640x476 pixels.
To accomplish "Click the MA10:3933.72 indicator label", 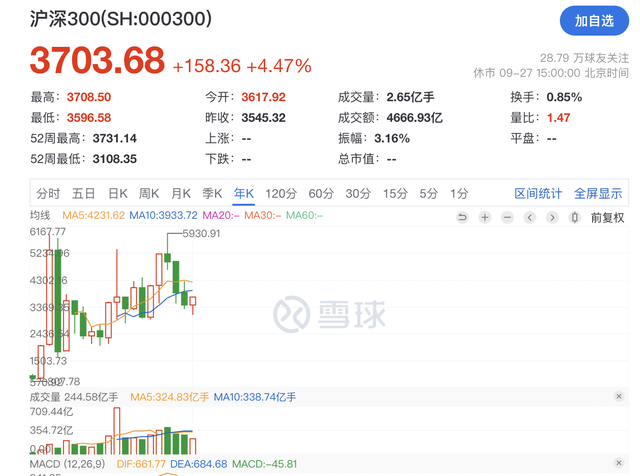I will point(163,215).
